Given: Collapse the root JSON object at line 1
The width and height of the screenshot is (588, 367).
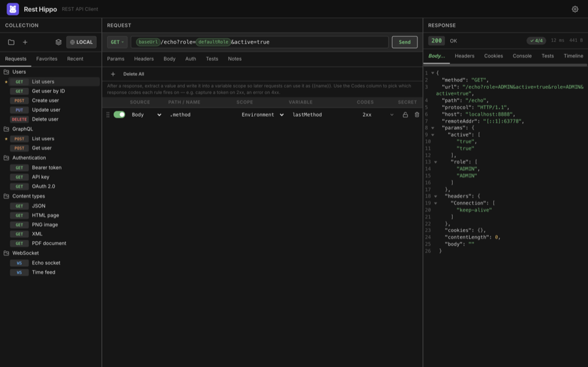Looking at the screenshot, I should (x=433, y=73).
